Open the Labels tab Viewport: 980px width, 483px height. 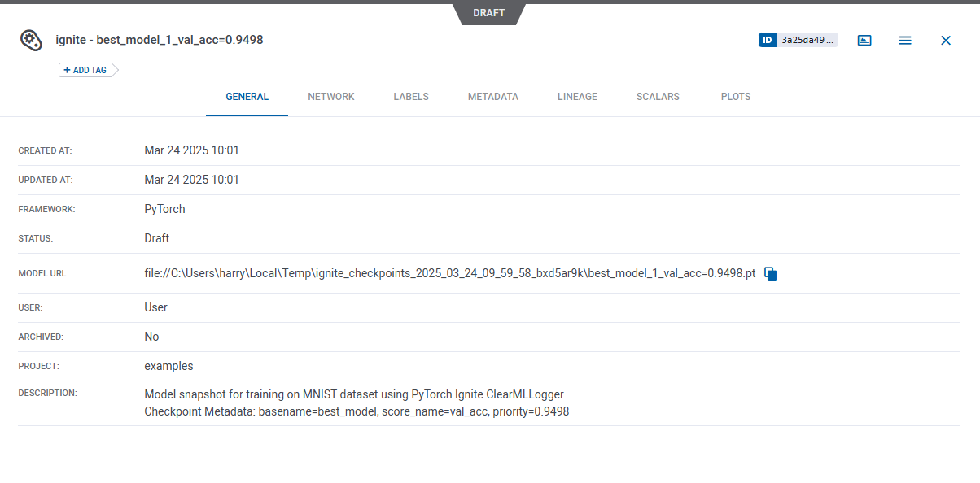(x=411, y=97)
